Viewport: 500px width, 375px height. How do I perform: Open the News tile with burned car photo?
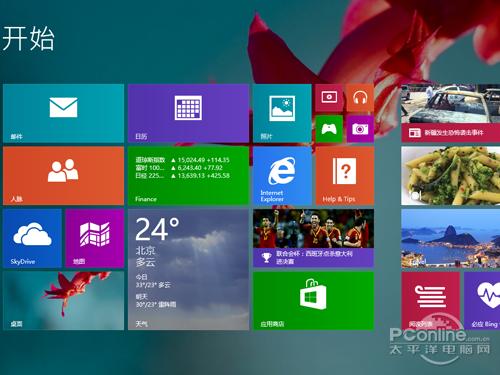(451, 113)
